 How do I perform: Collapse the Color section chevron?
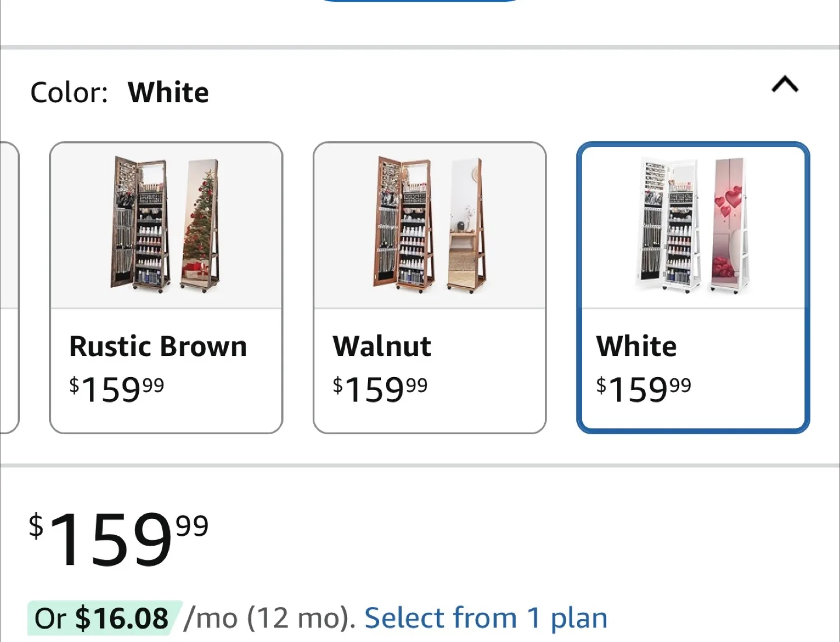(x=785, y=85)
